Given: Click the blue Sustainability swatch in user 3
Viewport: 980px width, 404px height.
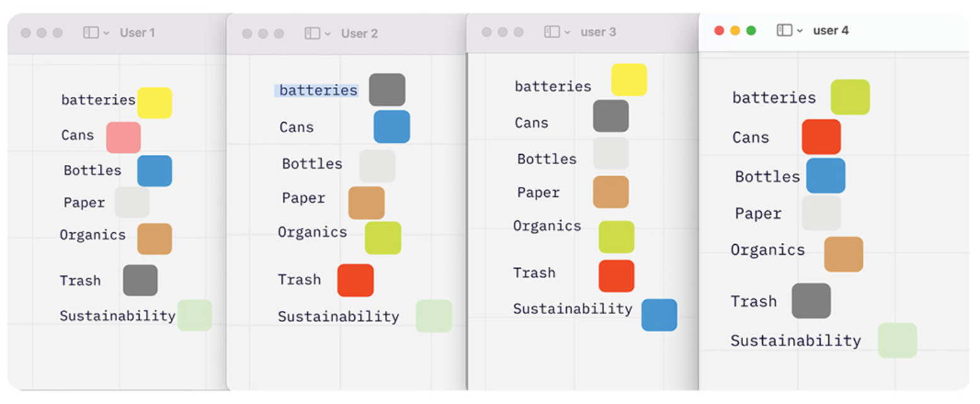Looking at the screenshot, I should tap(659, 315).
